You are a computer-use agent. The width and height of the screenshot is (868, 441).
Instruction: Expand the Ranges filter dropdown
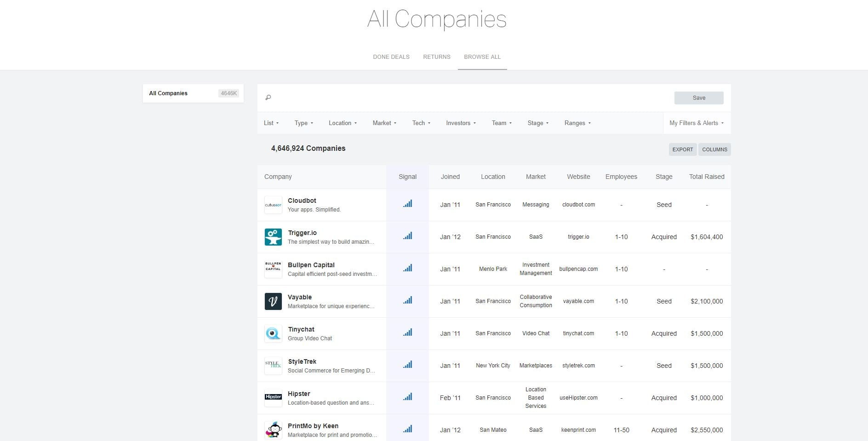coord(577,123)
